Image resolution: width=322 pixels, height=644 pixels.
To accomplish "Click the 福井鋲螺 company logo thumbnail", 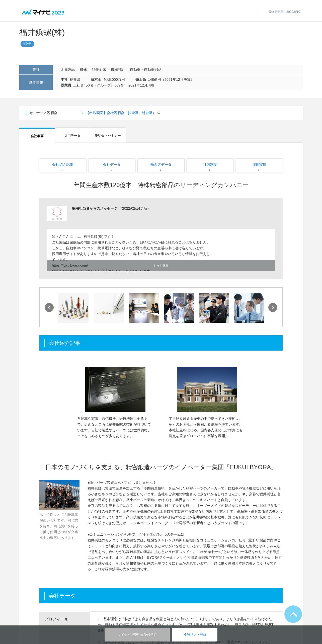I will 57,213.
